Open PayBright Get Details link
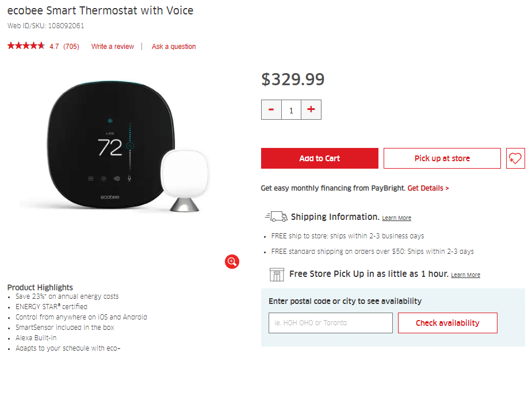 pos(428,188)
